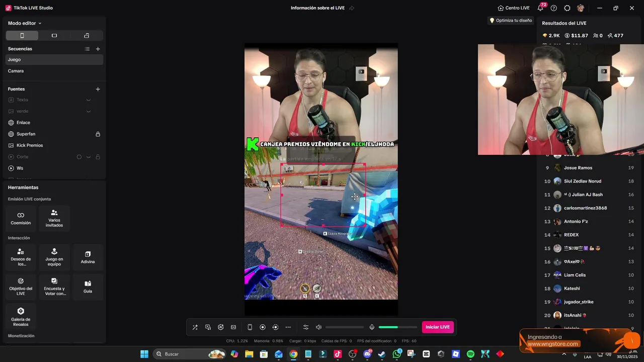Select the dual layout tab
Screen dimensions: 644x362
pos(87,36)
